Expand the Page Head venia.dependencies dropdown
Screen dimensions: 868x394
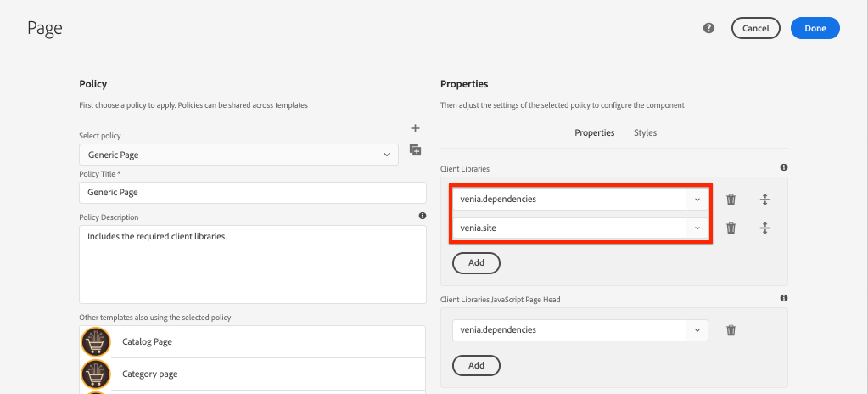697,329
